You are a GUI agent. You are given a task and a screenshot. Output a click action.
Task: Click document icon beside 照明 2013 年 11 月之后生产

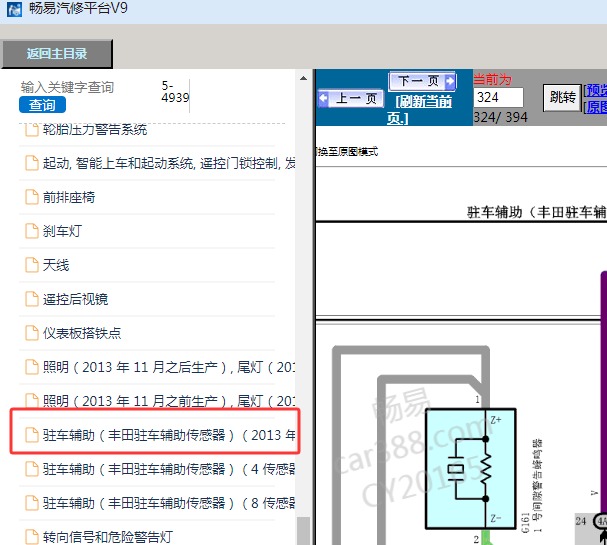tap(32, 367)
